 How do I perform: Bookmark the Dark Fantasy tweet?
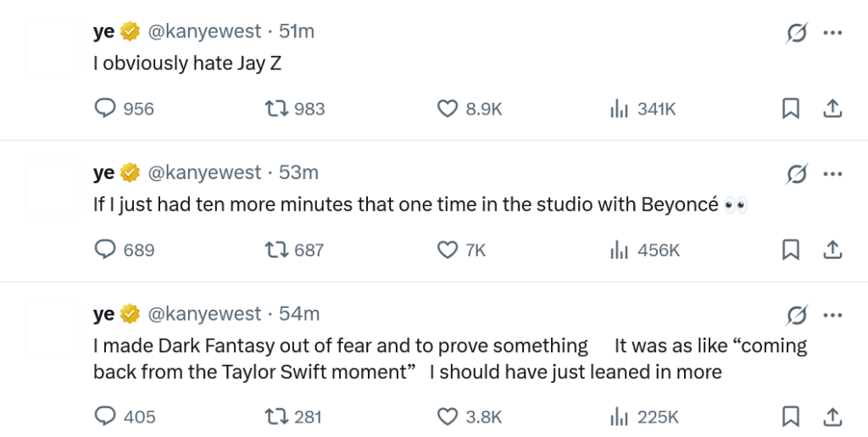point(790,417)
